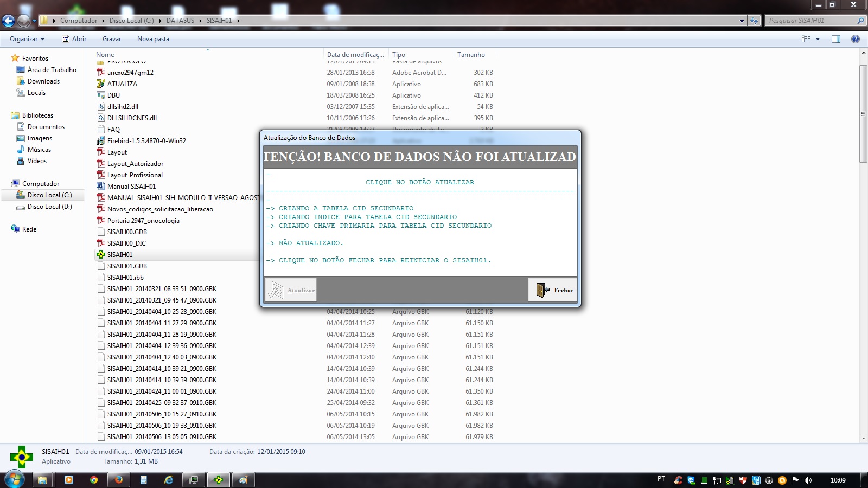The image size is (868, 488).
Task: Refresh the folder using address bar button
Action: [x=754, y=21]
